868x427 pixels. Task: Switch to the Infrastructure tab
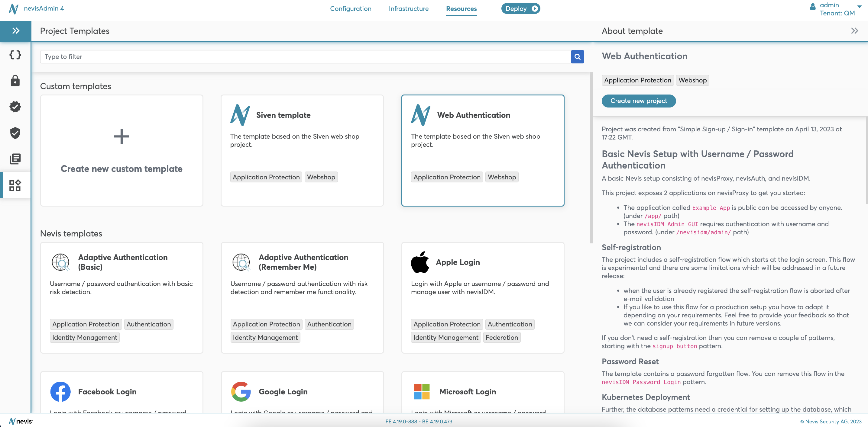click(x=409, y=8)
